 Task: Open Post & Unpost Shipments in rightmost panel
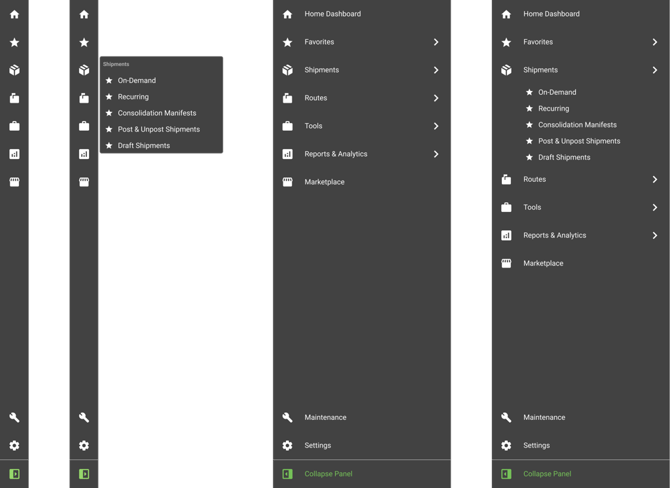click(579, 141)
